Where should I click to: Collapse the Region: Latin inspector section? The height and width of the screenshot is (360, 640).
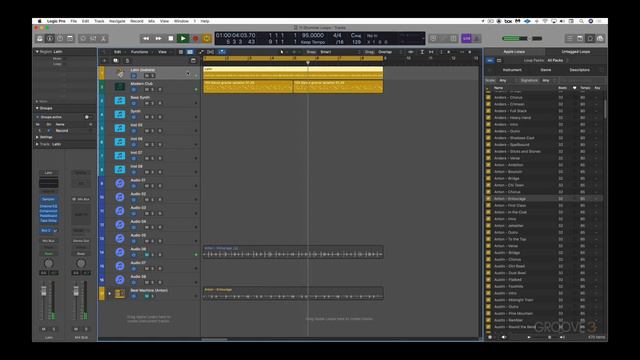tap(37, 52)
